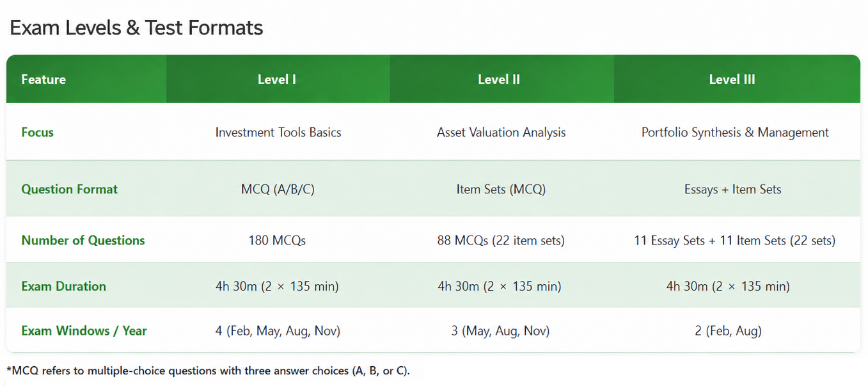This screenshot has width=868, height=386.
Task: Click the Level III column header
Action: point(732,79)
